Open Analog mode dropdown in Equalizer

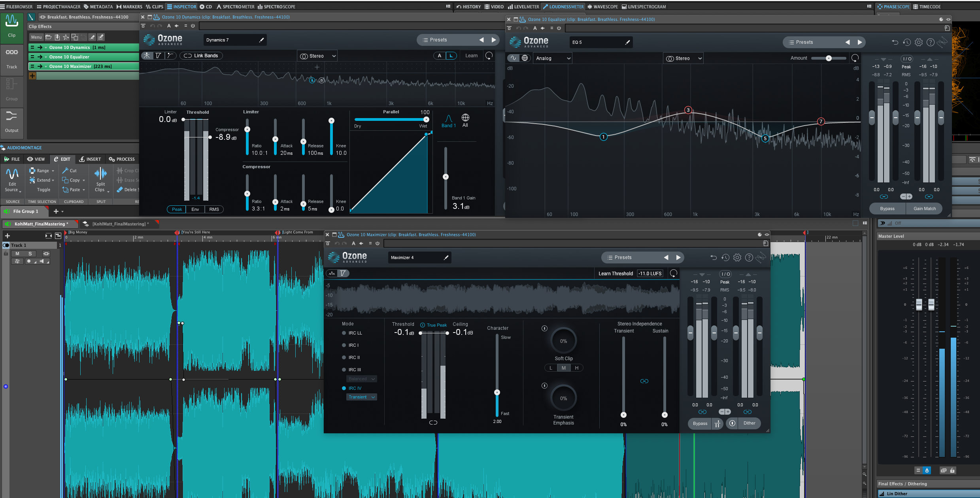point(553,58)
